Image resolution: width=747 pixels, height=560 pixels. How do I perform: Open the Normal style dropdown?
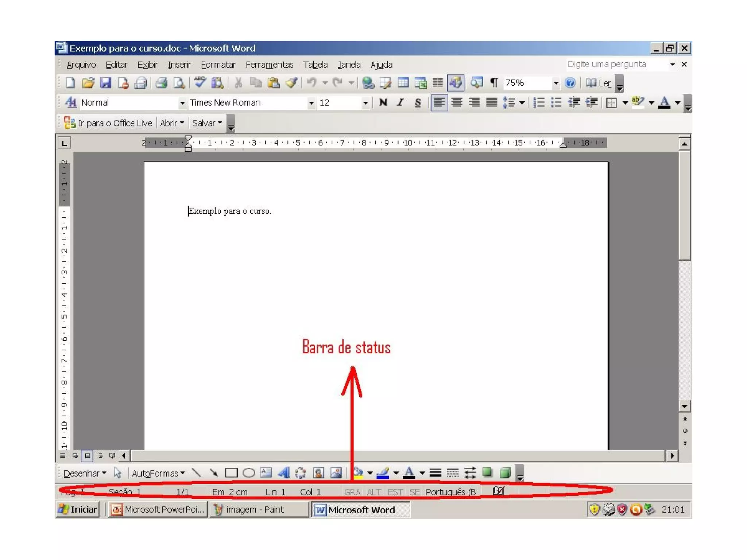[x=182, y=103]
